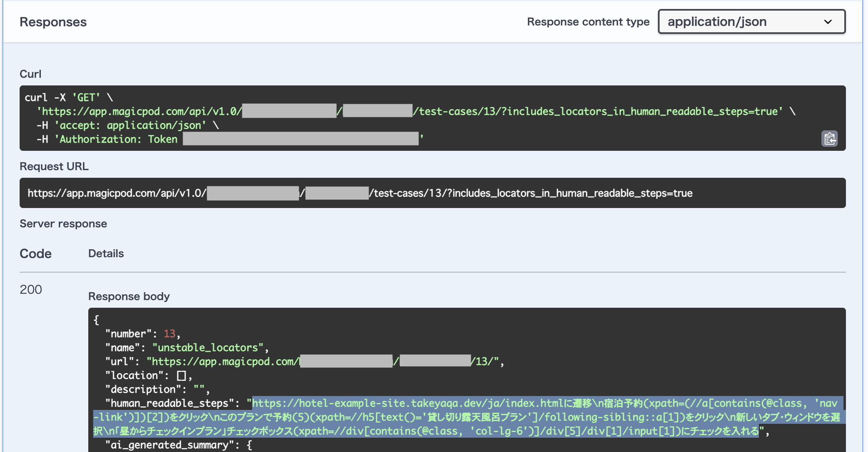Click the Response content type label
The image size is (868, 452).
pos(588,22)
